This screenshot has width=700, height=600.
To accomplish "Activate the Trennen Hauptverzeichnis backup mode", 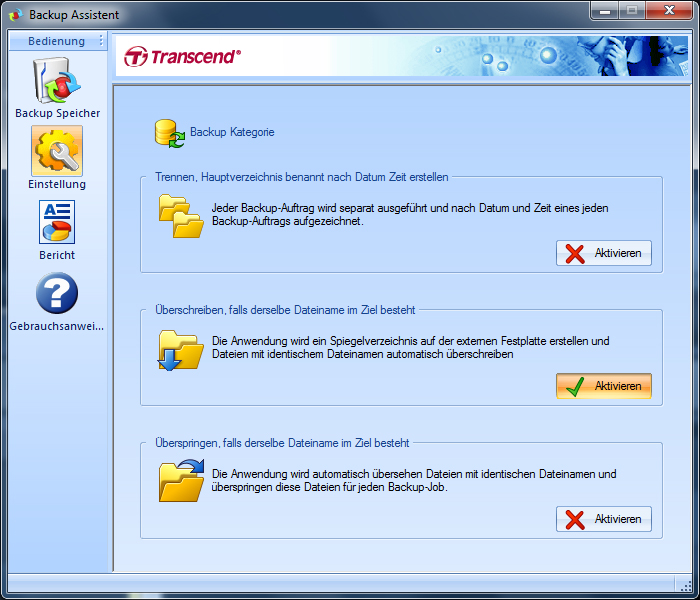I will [x=604, y=253].
